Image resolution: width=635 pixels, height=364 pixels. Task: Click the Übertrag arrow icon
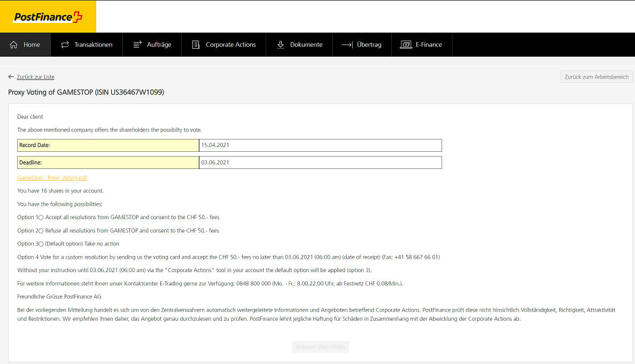pos(347,44)
